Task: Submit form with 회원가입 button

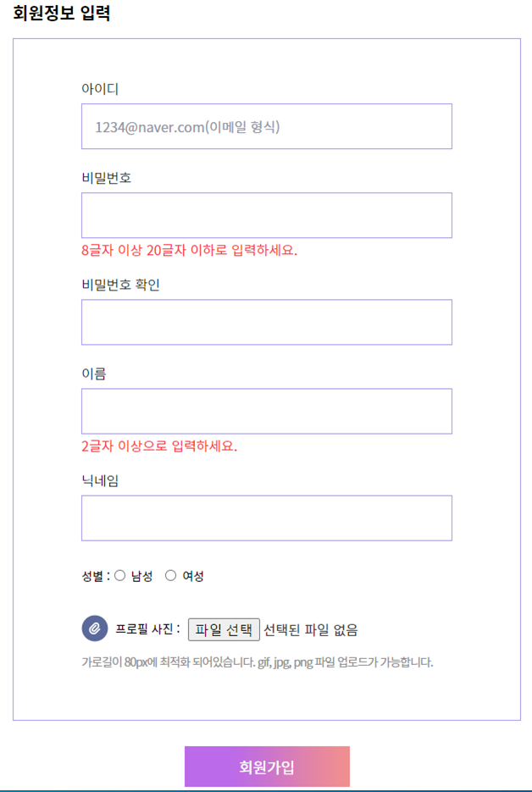Action: pos(267,767)
